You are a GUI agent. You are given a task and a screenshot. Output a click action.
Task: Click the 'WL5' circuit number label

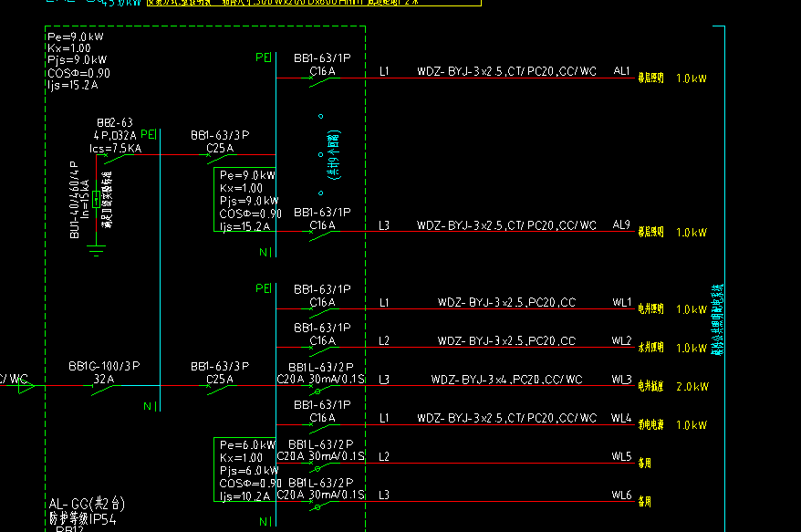[621, 456]
